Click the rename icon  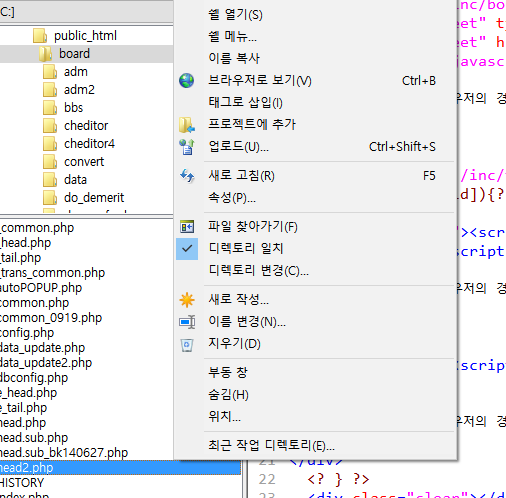pyautogui.click(x=187, y=322)
